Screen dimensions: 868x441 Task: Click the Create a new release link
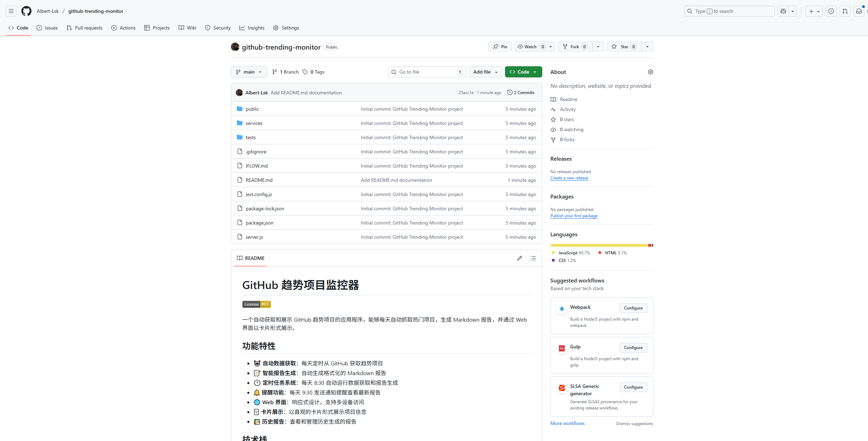[569, 178]
